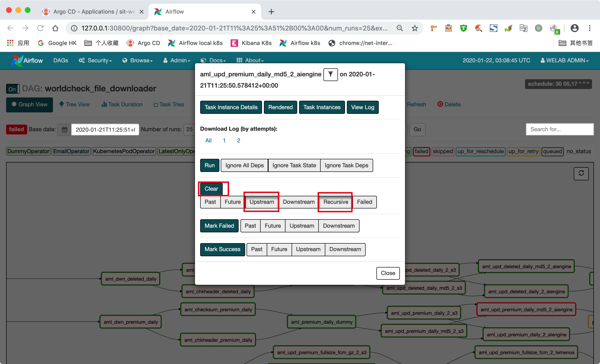
Task: Open Argo CD bookmark icon
Action: tap(130, 43)
